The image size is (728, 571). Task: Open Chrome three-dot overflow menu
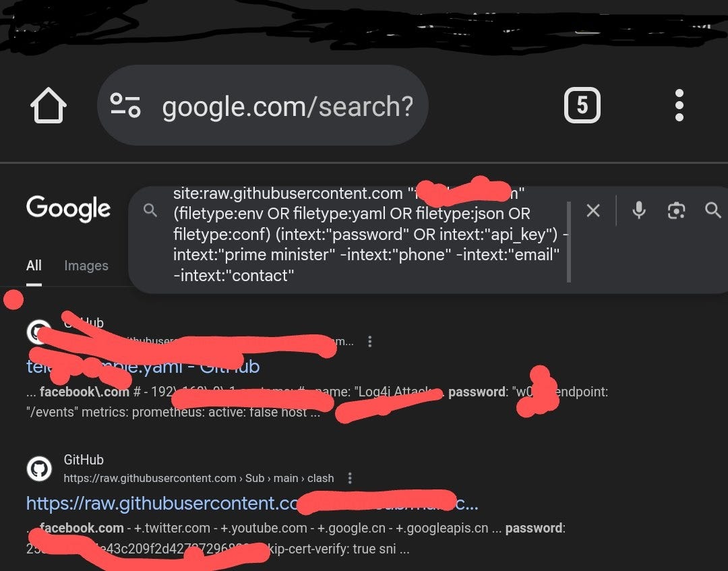tap(679, 105)
